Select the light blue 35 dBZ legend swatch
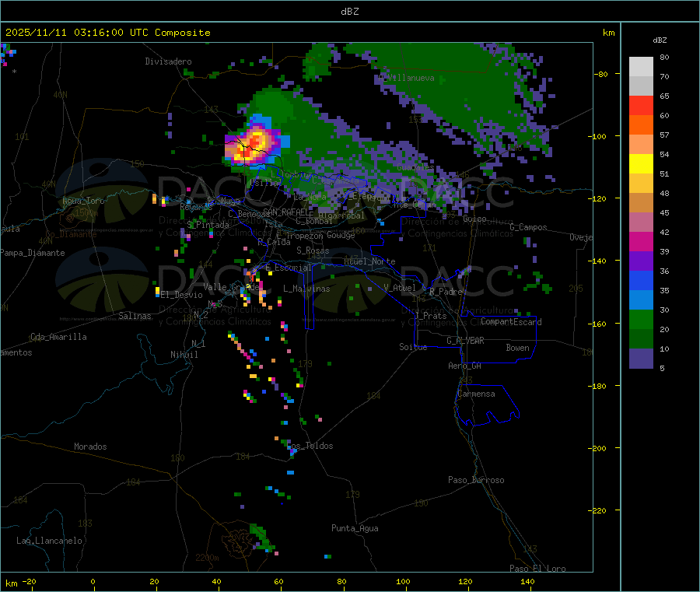Screen dimensions: 700x592 point(641,300)
